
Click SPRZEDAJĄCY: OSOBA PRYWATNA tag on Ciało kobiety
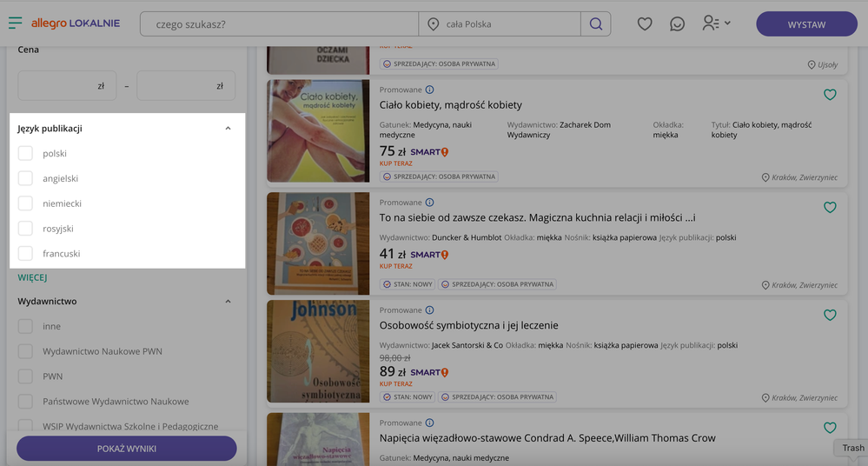439,176
